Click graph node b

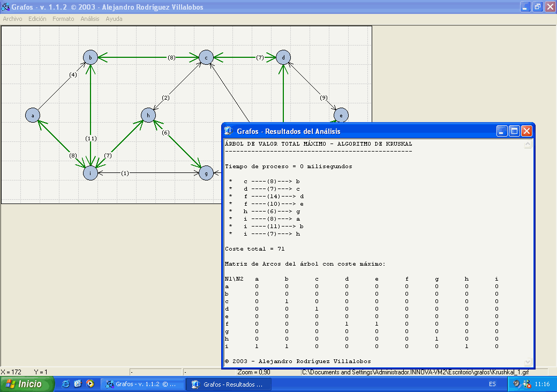pos(91,57)
